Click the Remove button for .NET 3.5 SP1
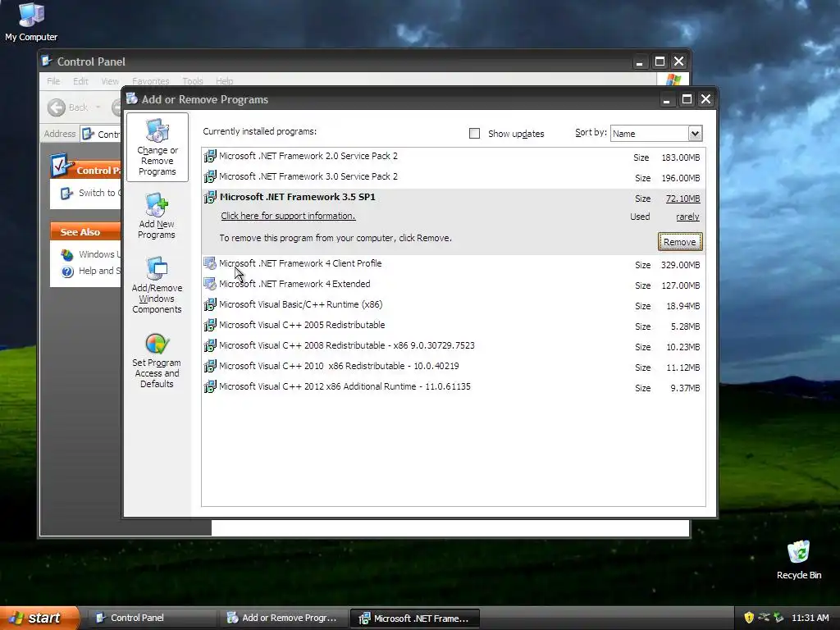840x630 pixels. (x=680, y=242)
